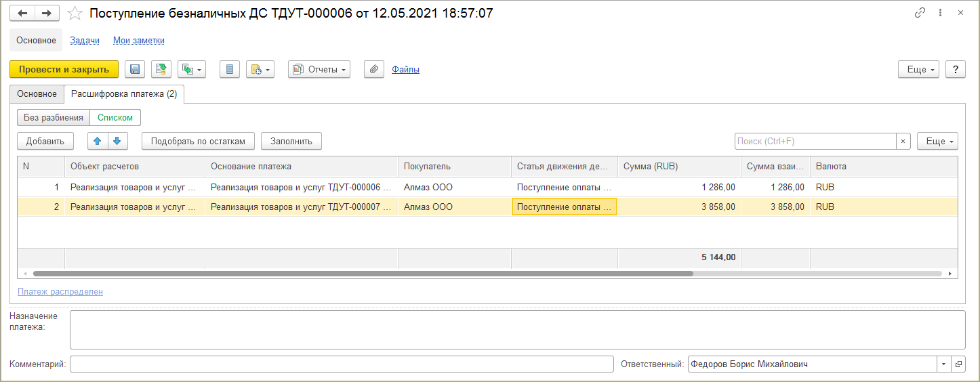
Task: Open the document movements list icon
Action: (x=230, y=69)
